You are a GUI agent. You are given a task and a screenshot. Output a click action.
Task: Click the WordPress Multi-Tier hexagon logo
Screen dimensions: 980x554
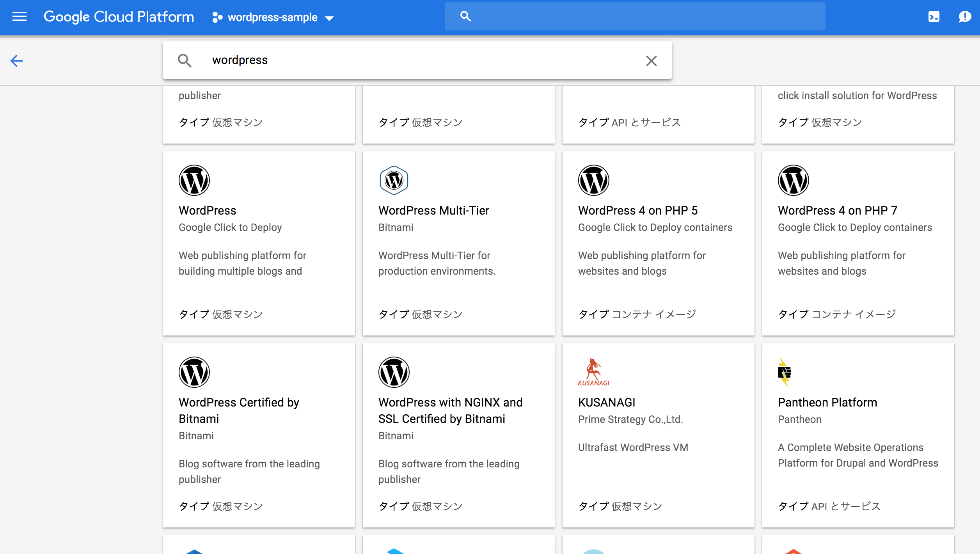pos(394,180)
